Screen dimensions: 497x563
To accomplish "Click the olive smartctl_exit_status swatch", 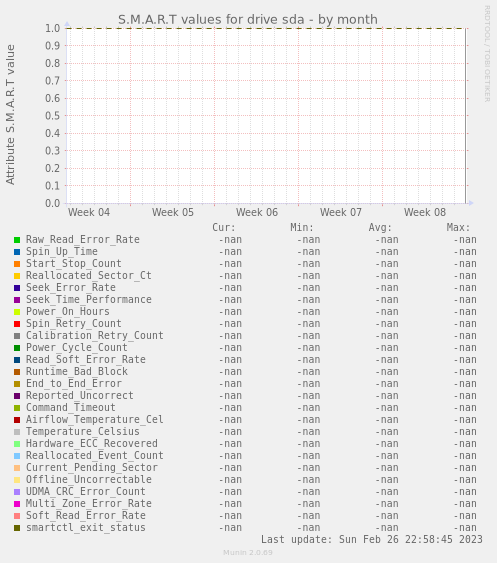I will [x=17, y=528].
